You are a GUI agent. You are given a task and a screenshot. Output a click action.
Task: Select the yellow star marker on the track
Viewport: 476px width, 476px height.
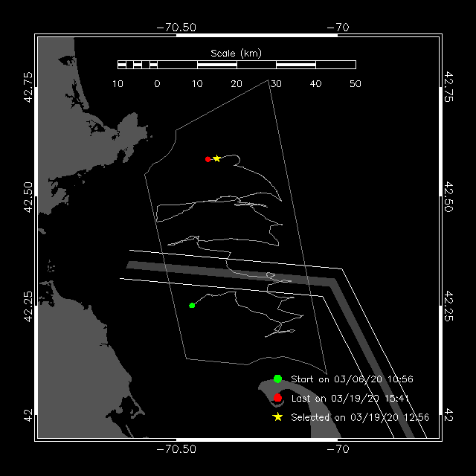pos(216,158)
